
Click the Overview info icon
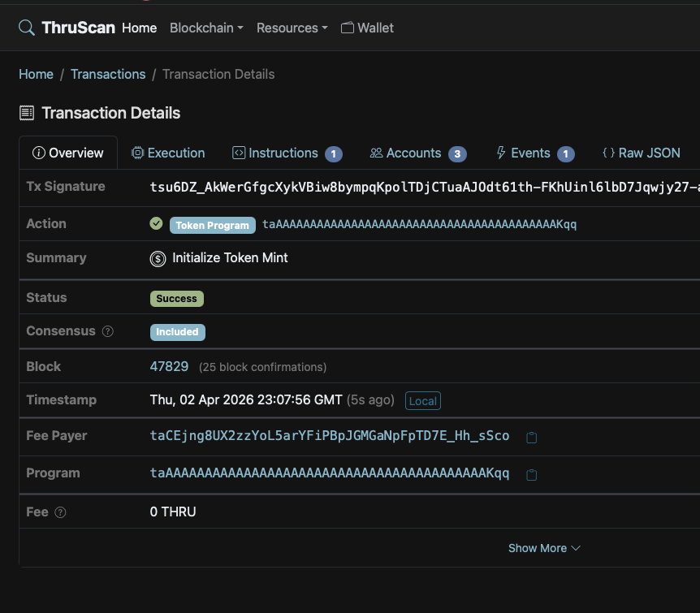pyautogui.click(x=39, y=153)
